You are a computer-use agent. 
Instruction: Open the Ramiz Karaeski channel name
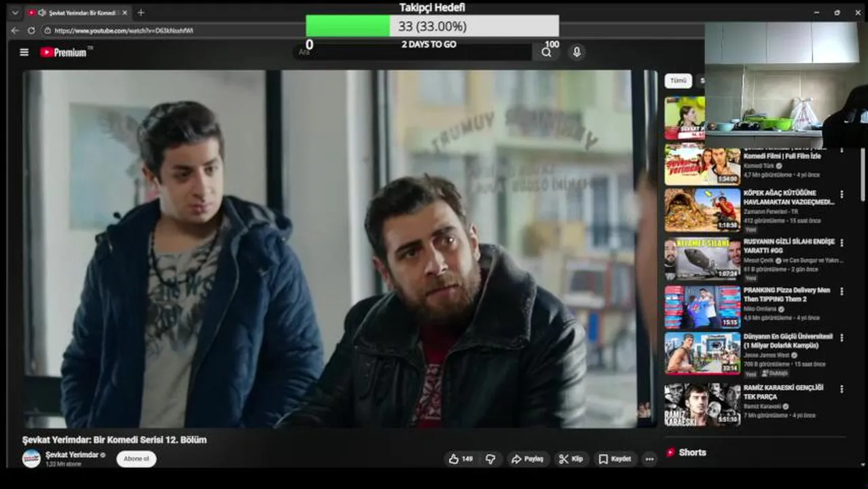[x=763, y=406]
